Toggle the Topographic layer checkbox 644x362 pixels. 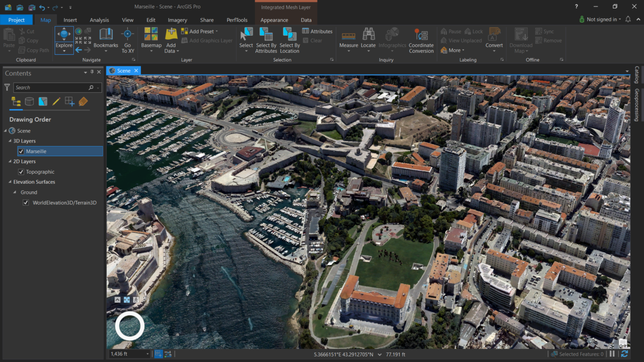point(21,172)
